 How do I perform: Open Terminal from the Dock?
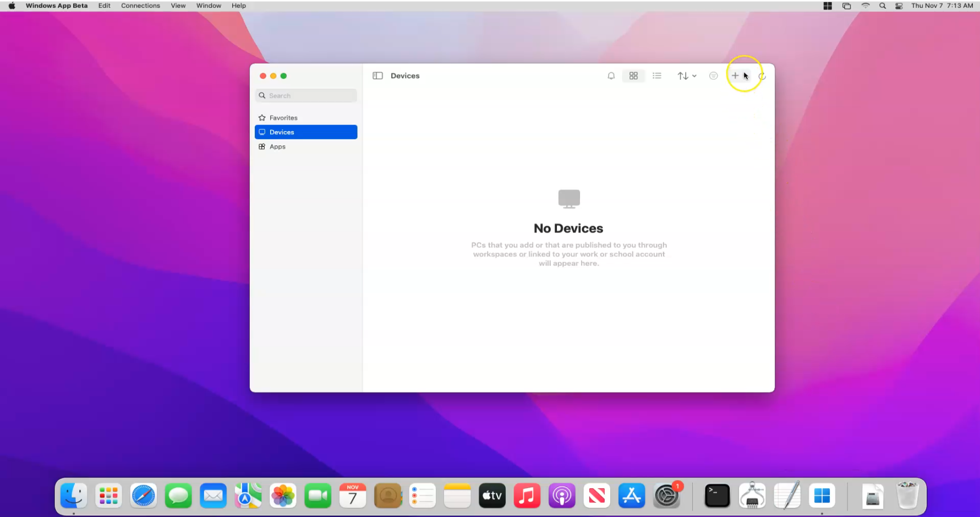tap(717, 496)
